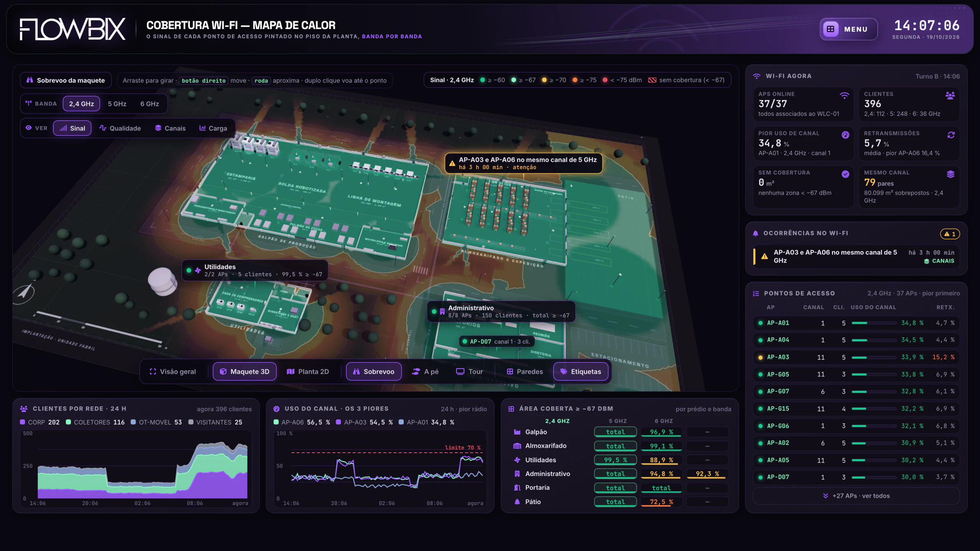Click the Mesmo canal layers icon
The image size is (980, 551).
click(x=951, y=174)
